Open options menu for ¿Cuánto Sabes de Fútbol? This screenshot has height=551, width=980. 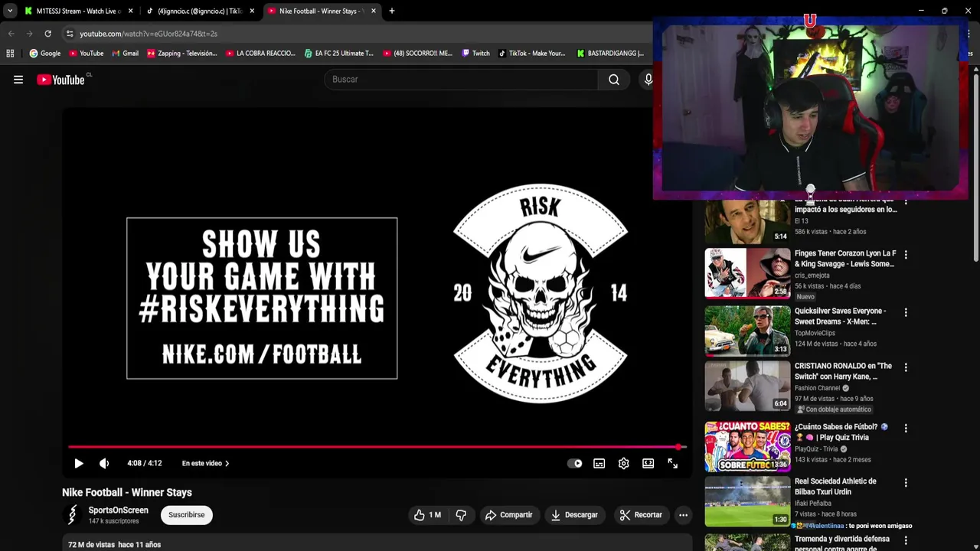pyautogui.click(x=906, y=428)
